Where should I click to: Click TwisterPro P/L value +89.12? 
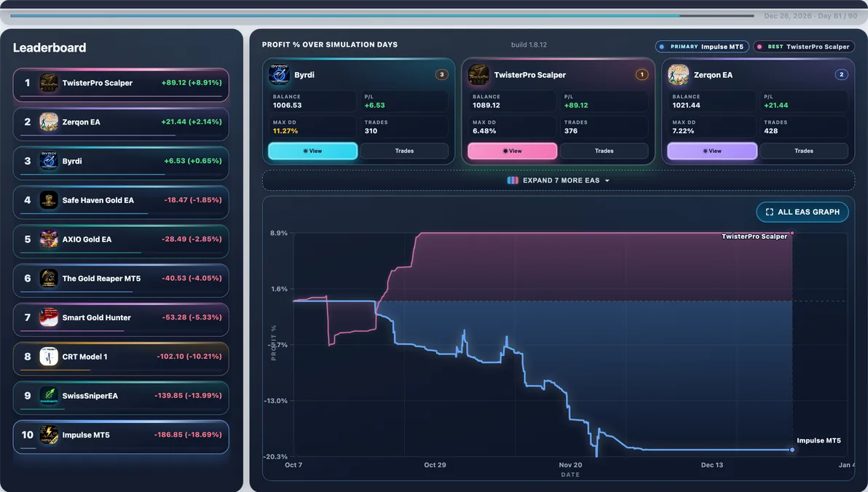[576, 105]
